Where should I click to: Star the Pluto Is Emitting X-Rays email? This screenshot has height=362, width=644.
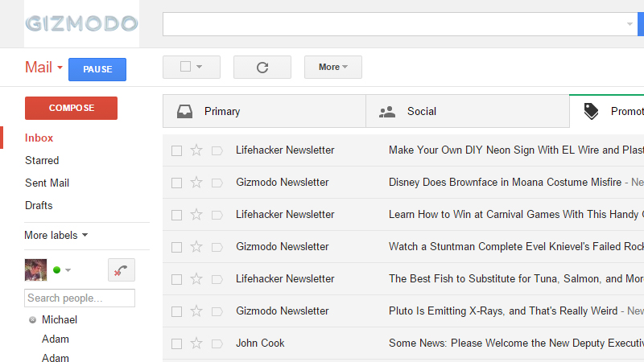(x=196, y=311)
